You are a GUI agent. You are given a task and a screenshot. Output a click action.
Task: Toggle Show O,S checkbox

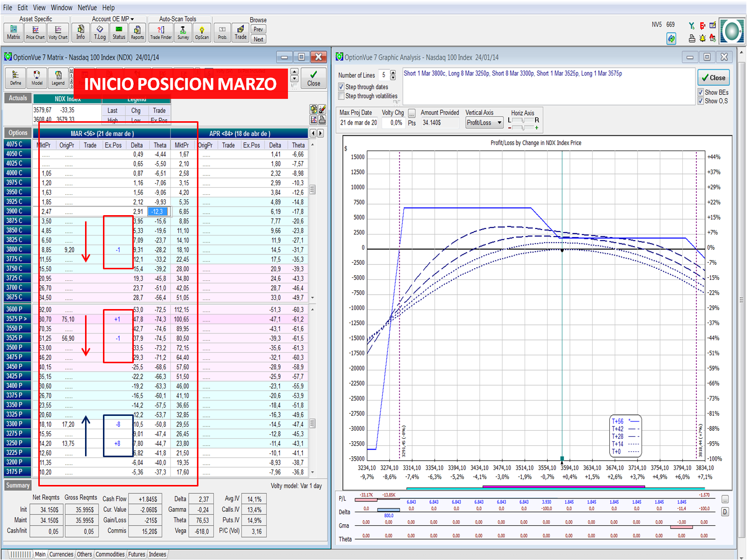701,101
